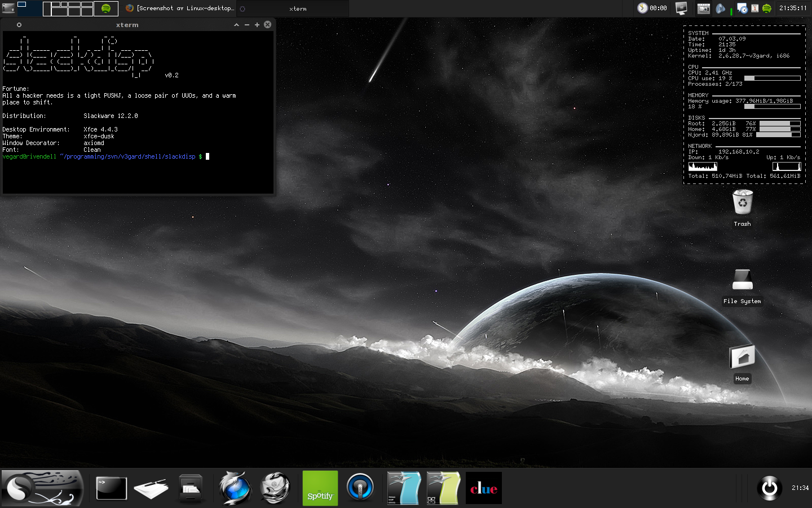
Task: Click the top-left panel desktop icon
Action: tap(8, 8)
